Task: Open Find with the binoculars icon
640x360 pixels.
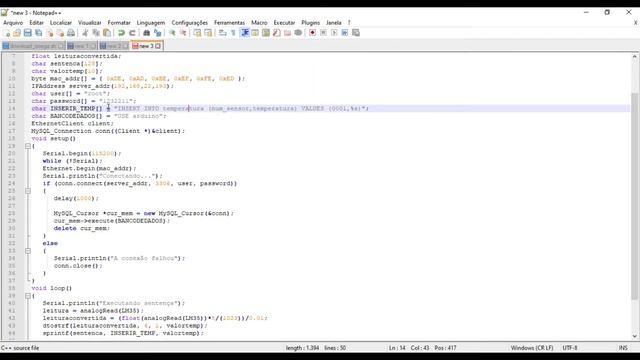Action: tap(147, 33)
